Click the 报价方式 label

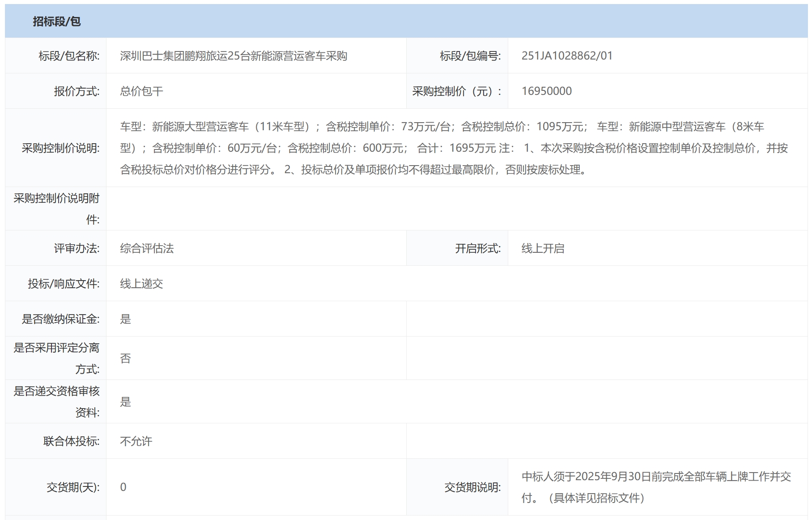pos(77,91)
